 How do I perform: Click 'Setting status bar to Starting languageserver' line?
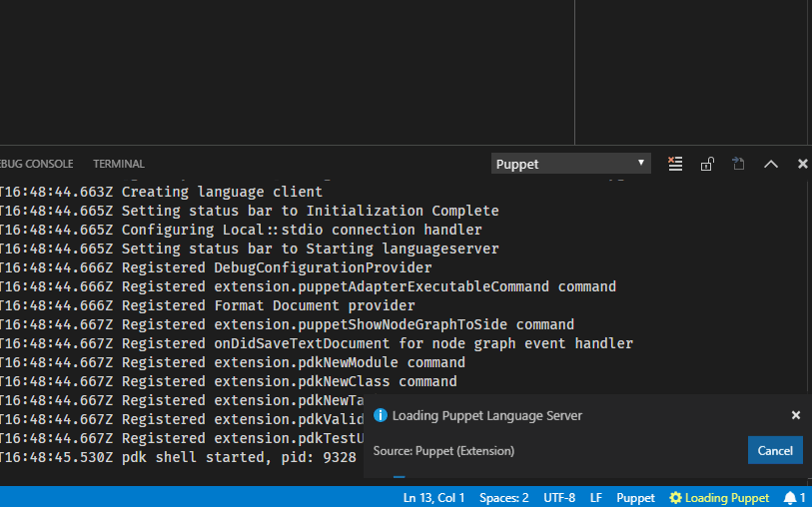pos(249,249)
